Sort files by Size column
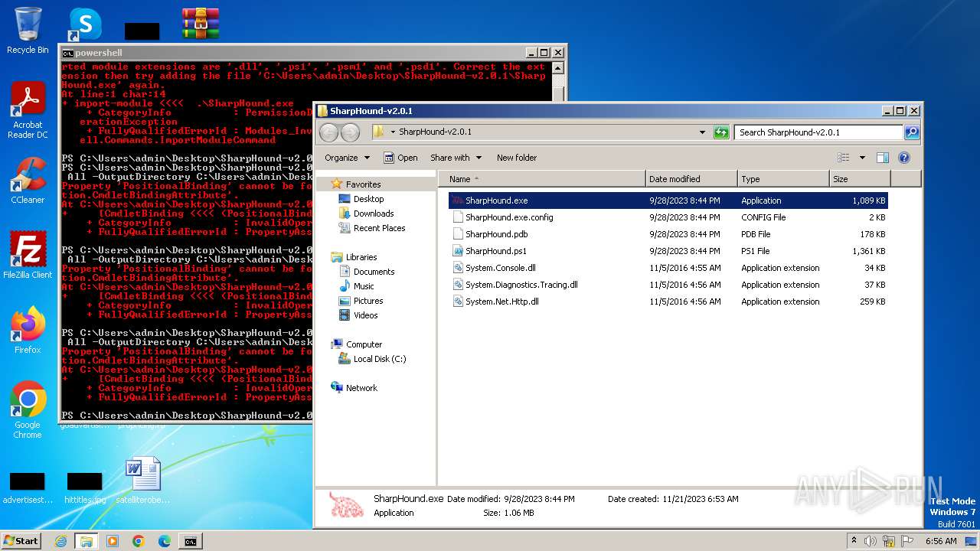The image size is (980, 551). coord(860,179)
